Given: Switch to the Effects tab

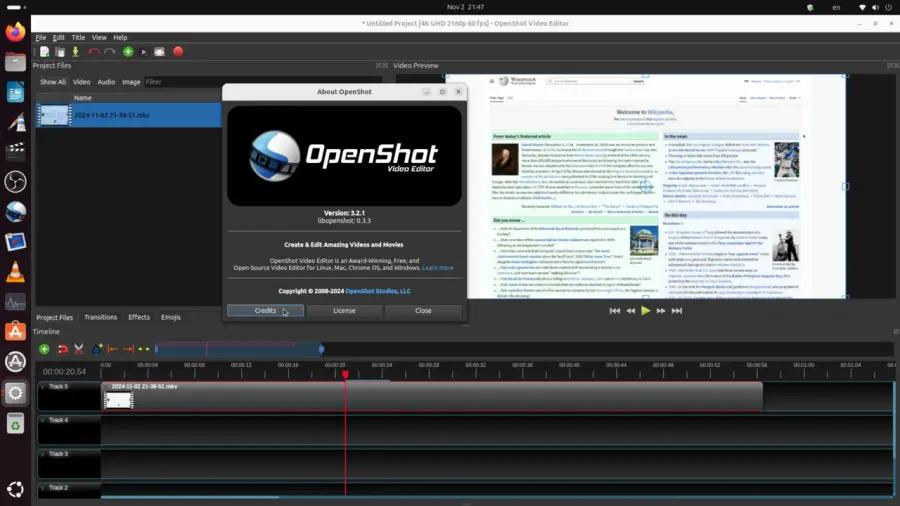Looking at the screenshot, I should pyautogui.click(x=139, y=317).
